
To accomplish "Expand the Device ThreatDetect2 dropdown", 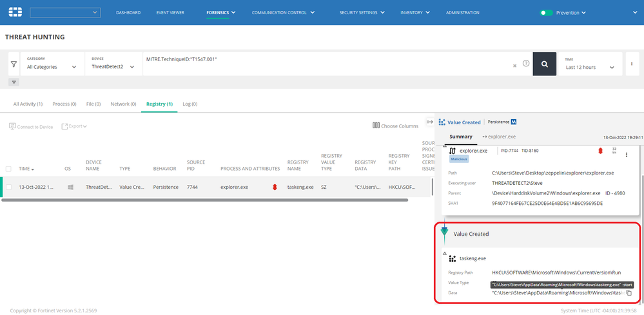I will pyautogui.click(x=113, y=66).
